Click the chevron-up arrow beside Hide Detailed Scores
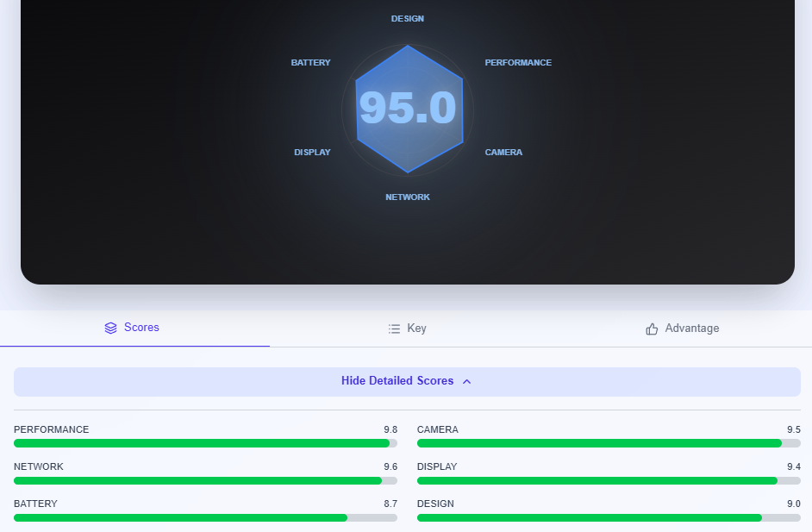 (x=466, y=381)
